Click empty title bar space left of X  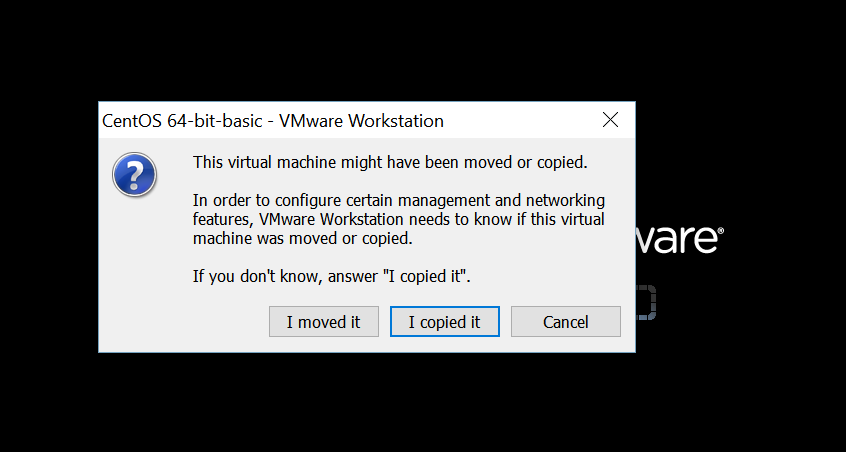520,121
